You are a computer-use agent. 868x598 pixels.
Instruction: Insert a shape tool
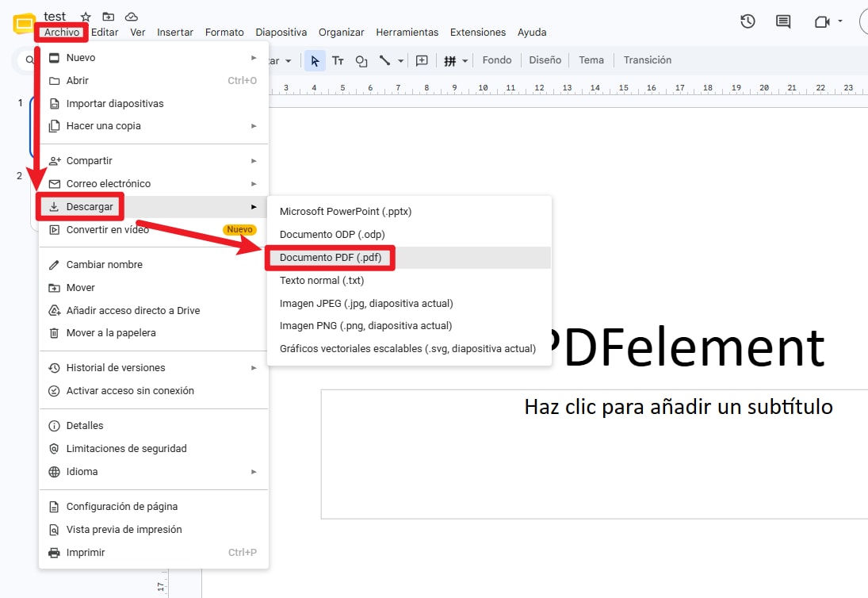coord(361,60)
